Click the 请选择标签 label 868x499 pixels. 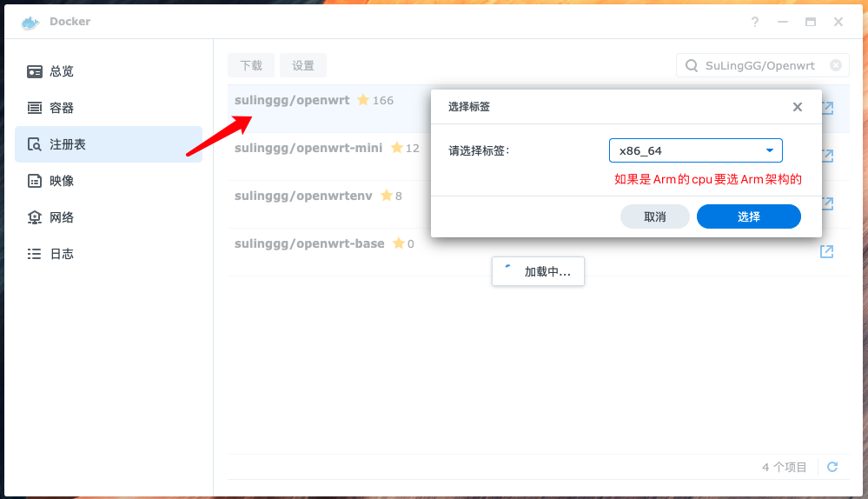coord(479,150)
